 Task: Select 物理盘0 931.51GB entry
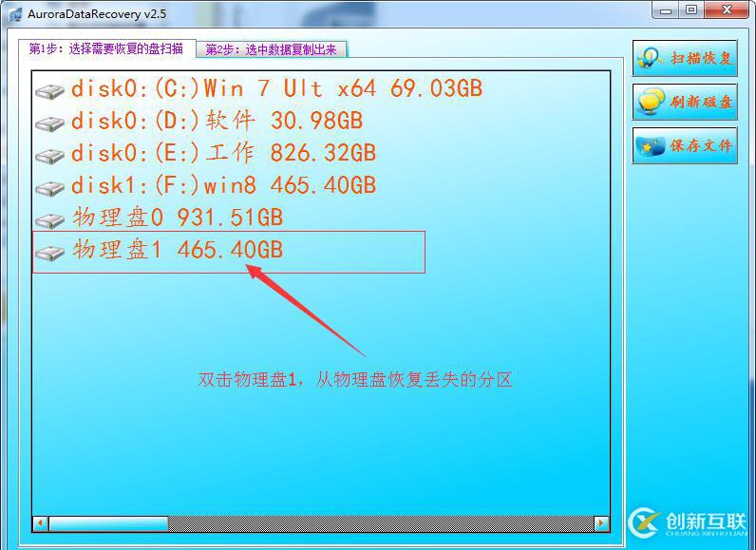pos(178,218)
